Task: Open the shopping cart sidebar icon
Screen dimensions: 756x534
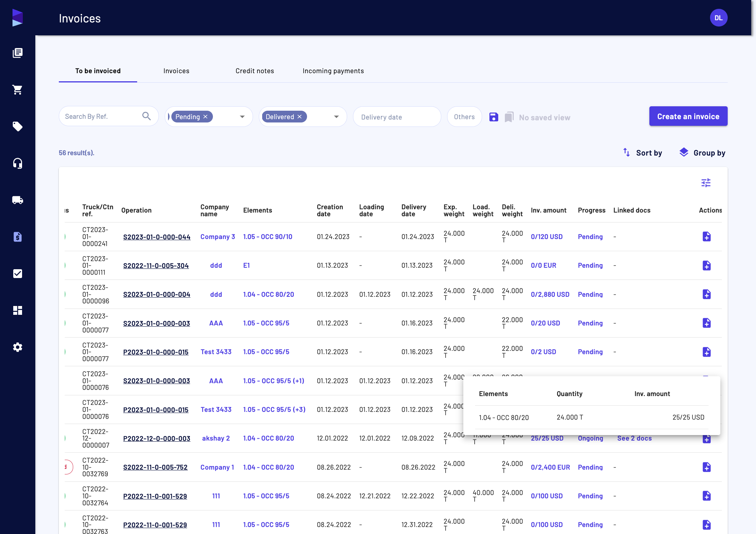Action: click(x=17, y=90)
